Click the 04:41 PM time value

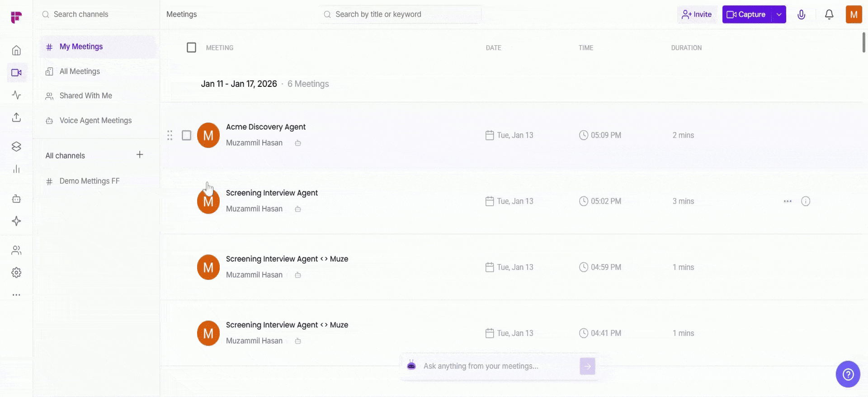tap(606, 333)
